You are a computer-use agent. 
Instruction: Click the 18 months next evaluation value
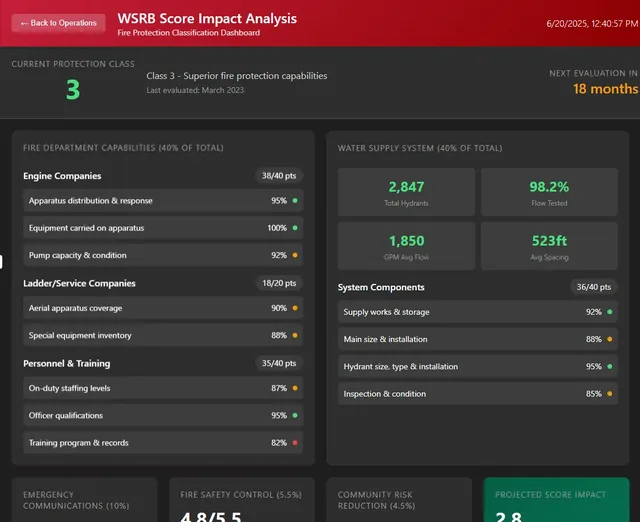pos(605,89)
